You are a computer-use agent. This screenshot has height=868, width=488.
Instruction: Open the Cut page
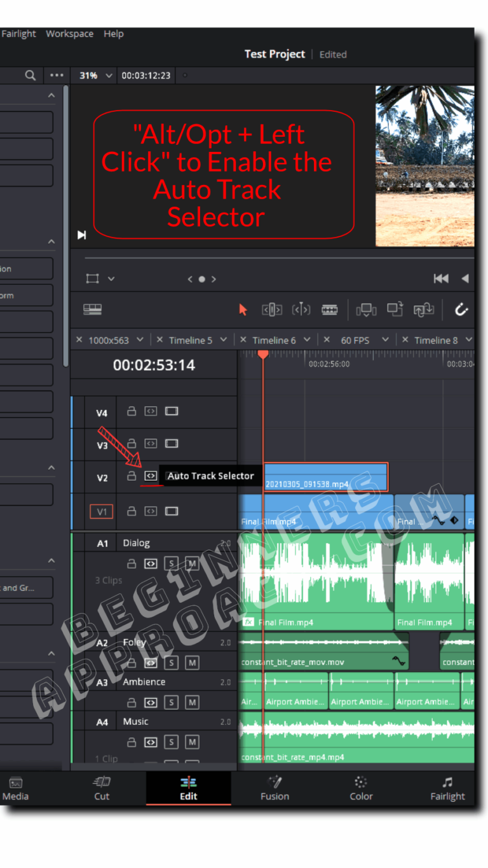[x=102, y=789]
